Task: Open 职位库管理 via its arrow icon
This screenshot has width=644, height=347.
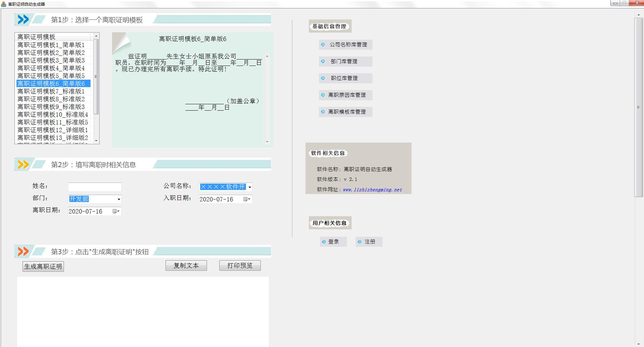Action: 323,78
